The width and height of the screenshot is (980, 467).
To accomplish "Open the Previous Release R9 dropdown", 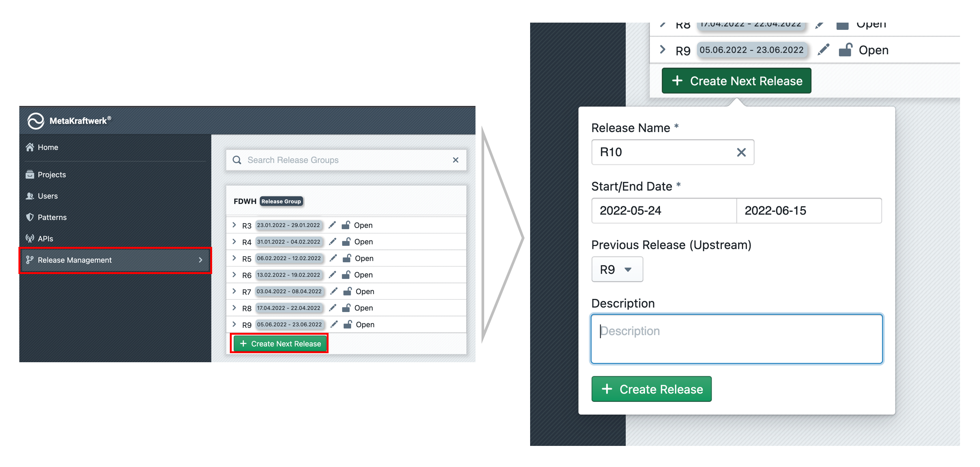I will pos(617,269).
